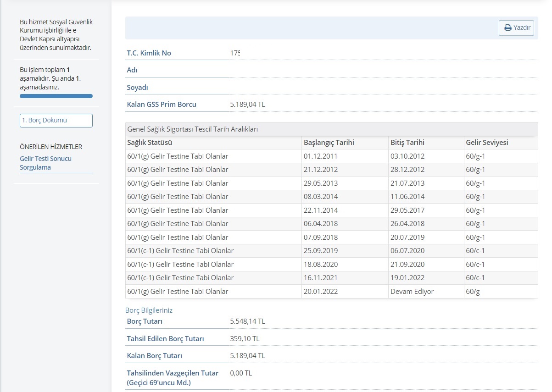Click the Genel Sağlık Sigortası Tescil table title
552x392 pixels.
point(192,129)
